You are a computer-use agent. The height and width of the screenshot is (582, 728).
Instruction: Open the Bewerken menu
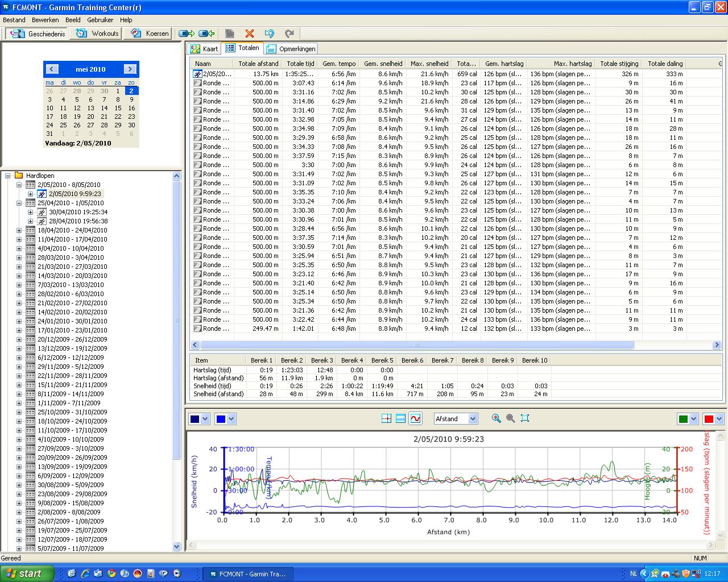pos(45,20)
